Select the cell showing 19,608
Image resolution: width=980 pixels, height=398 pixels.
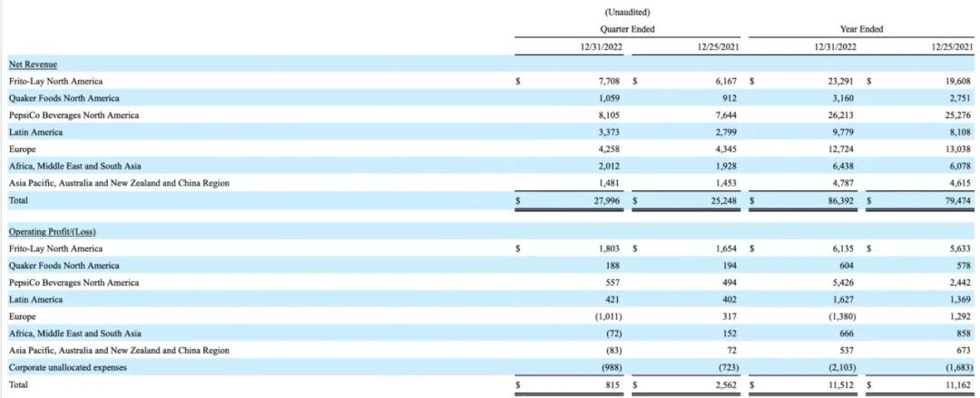point(957,82)
